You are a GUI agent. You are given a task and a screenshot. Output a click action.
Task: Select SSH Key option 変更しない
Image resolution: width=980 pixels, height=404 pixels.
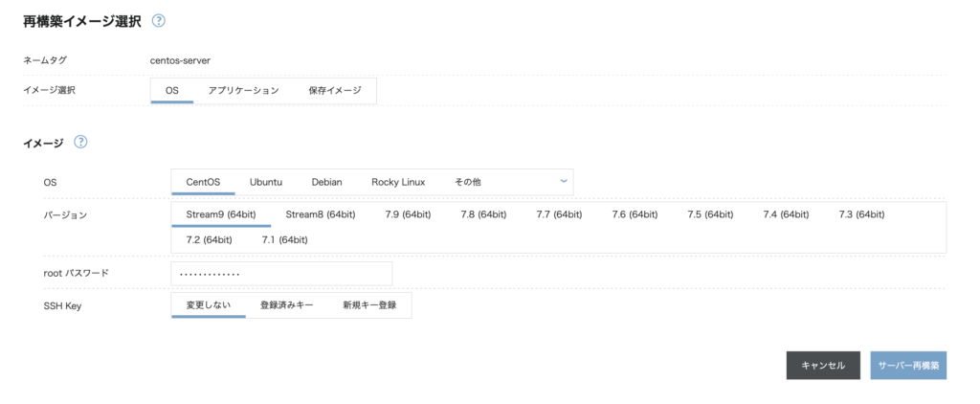click(209, 305)
